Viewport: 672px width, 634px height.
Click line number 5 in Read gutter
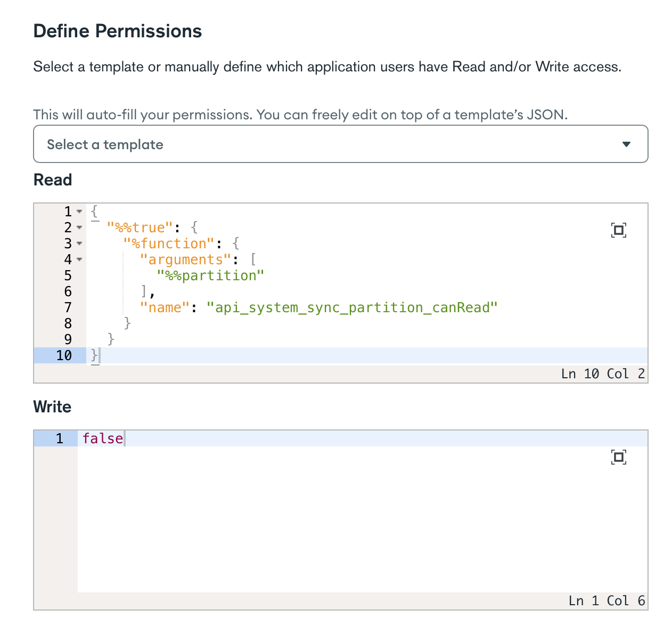click(68, 275)
